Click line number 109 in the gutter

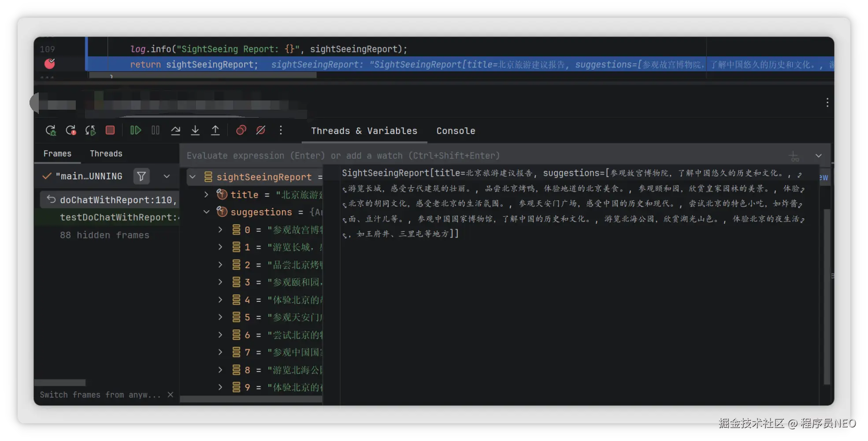click(x=47, y=49)
